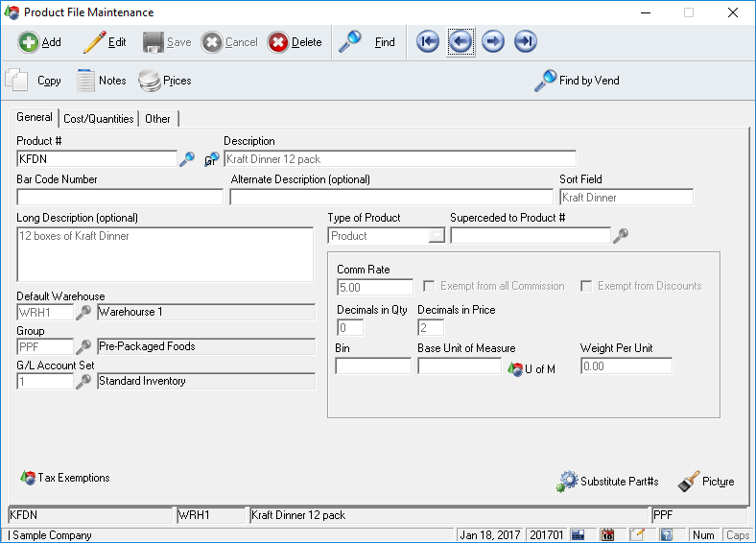Viewport: 756px width, 543px height.
Task: Click the Add product button
Action: [x=39, y=42]
